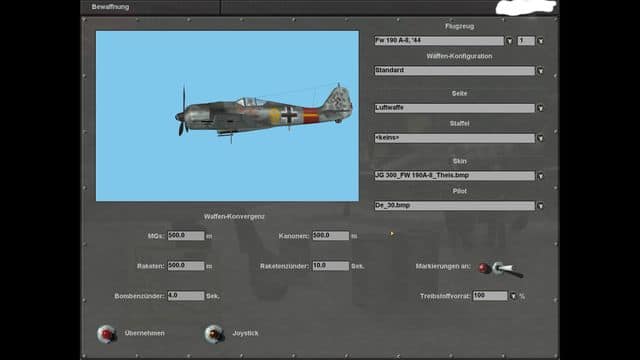Click the Raketenzünder delay input field
This screenshot has width=640, height=360.
coord(331,266)
